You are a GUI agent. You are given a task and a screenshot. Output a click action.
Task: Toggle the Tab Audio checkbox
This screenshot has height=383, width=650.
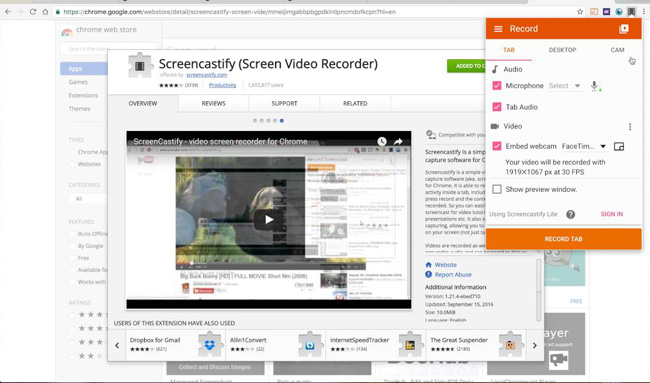(497, 107)
